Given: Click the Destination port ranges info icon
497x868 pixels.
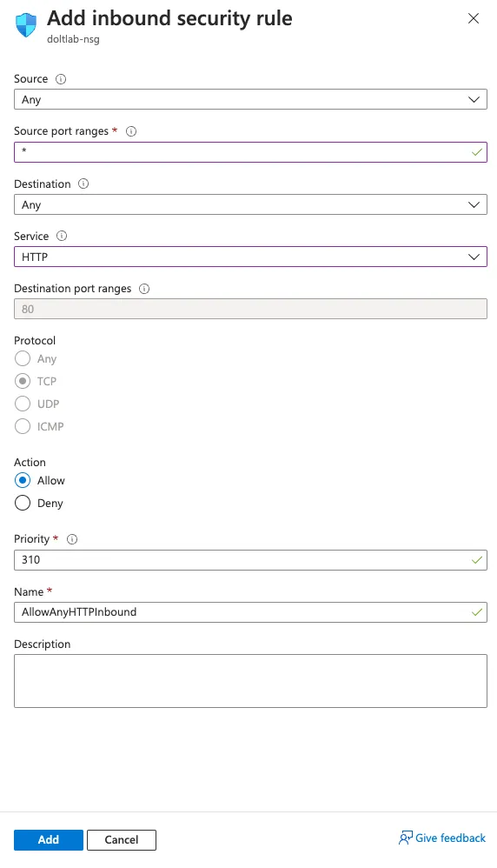Looking at the screenshot, I should click(x=144, y=289).
